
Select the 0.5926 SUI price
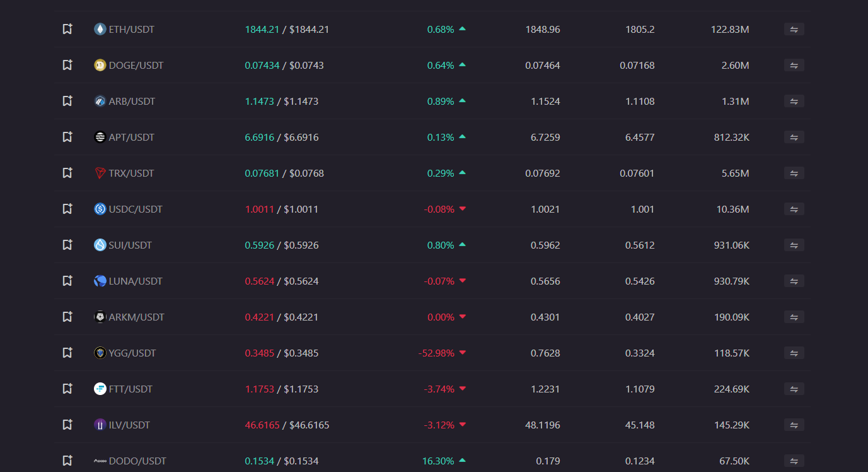[260, 245]
